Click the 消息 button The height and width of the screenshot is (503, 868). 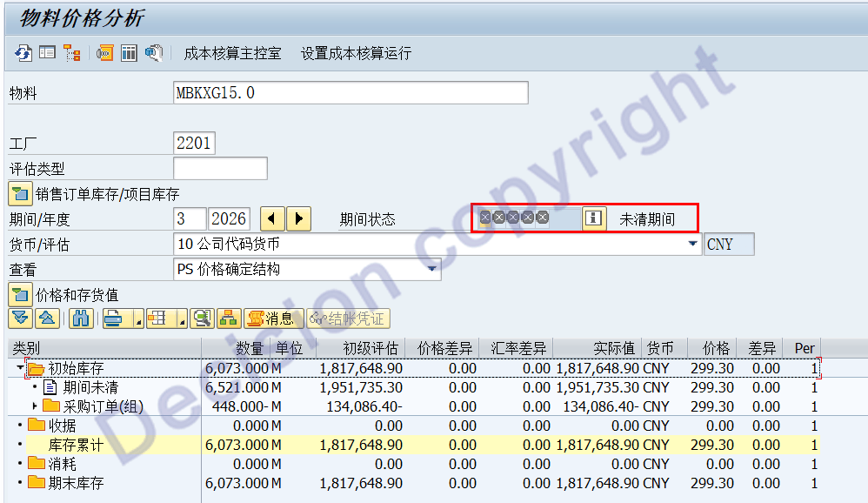(273, 319)
